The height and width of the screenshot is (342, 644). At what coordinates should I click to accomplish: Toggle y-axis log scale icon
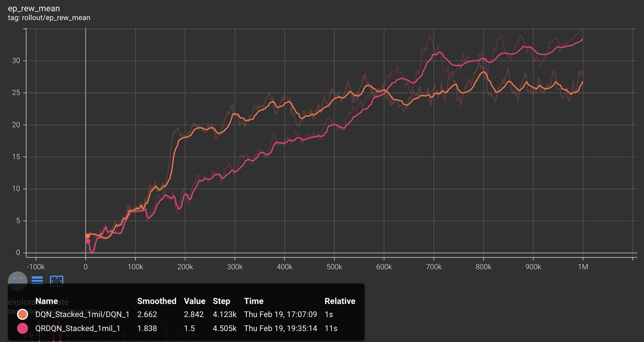(37, 281)
